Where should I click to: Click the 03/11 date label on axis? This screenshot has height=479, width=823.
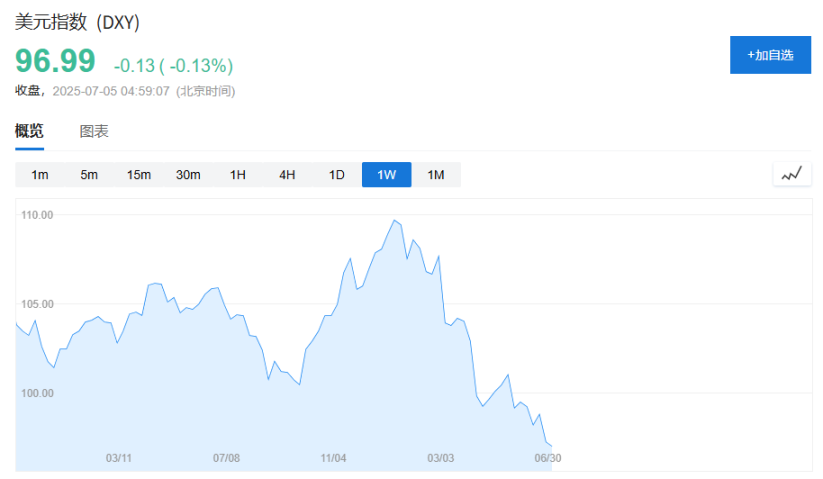click(x=119, y=458)
